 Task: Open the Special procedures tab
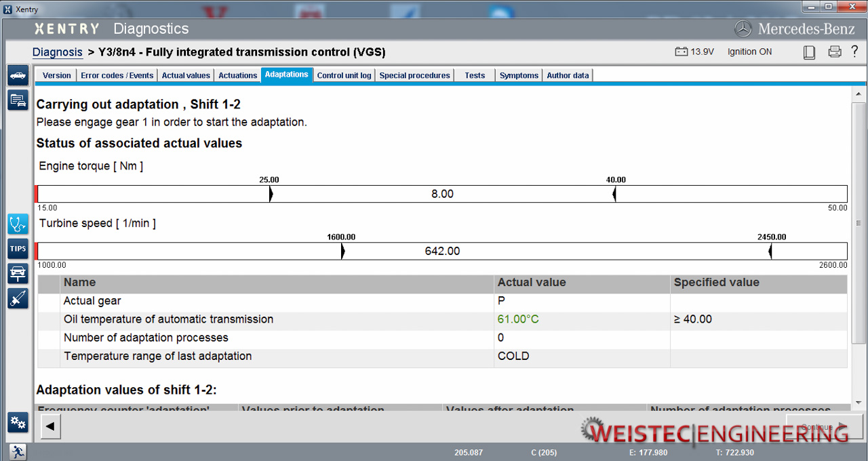415,75
